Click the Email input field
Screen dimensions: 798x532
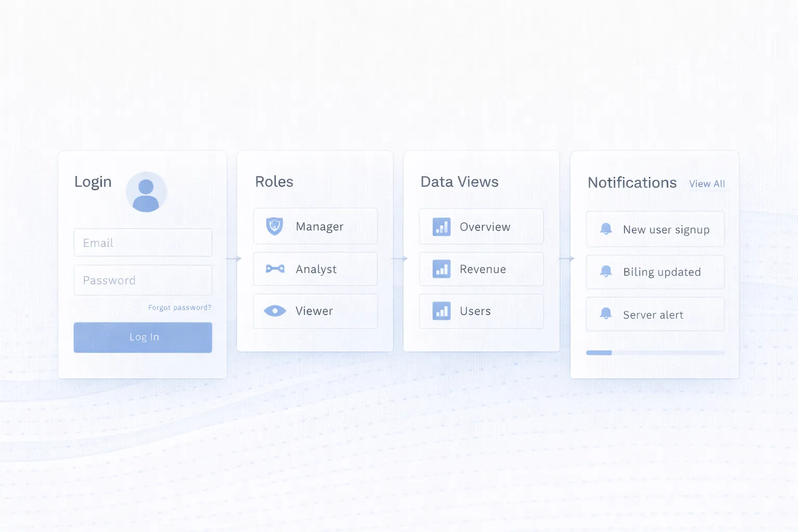click(x=143, y=242)
